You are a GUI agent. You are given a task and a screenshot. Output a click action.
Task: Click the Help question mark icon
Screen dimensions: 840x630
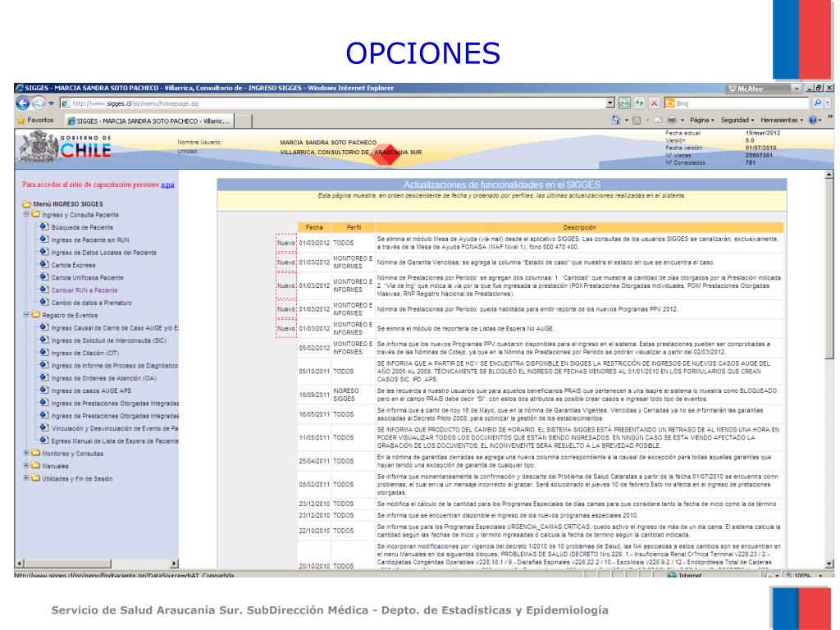click(813, 120)
